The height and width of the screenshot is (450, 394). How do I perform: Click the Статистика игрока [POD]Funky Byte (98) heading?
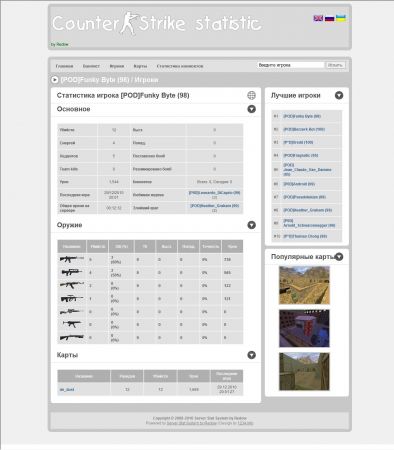(x=123, y=95)
